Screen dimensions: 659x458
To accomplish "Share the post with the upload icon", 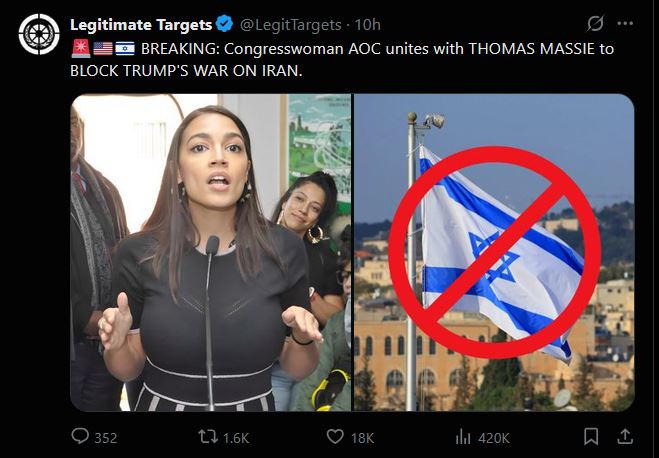I will (x=625, y=436).
